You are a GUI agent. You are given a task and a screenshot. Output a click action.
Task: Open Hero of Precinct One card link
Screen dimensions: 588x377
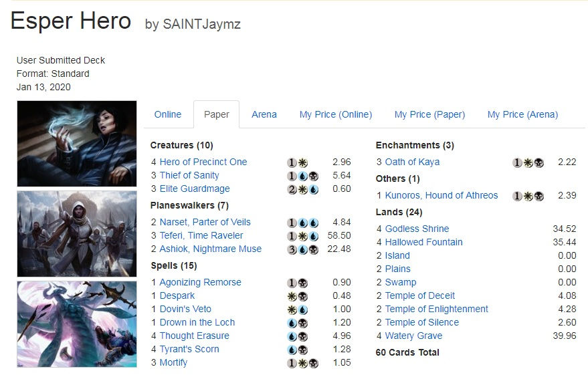pos(203,162)
